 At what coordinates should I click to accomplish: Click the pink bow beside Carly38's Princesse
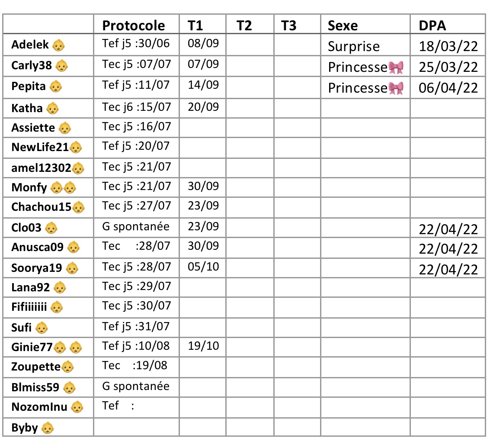point(396,68)
